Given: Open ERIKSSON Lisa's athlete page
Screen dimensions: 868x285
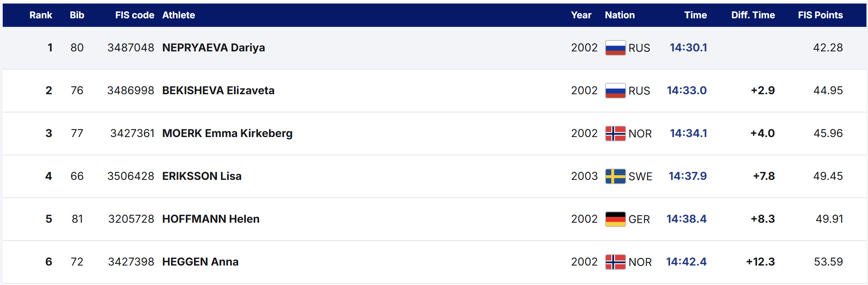Looking at the screenshot, I should (202, 176).
